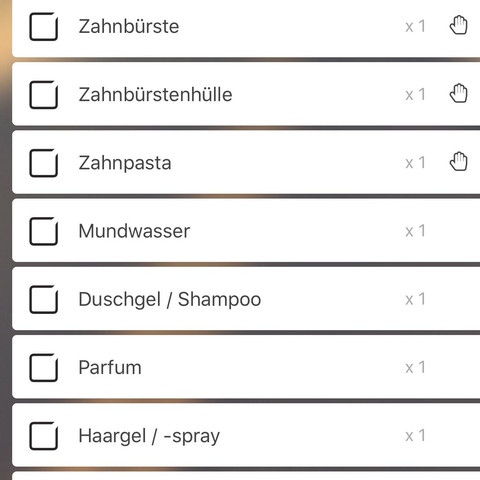Open the Zahnbürstenhülle item label
480x480 pixels.
(155, 94)
